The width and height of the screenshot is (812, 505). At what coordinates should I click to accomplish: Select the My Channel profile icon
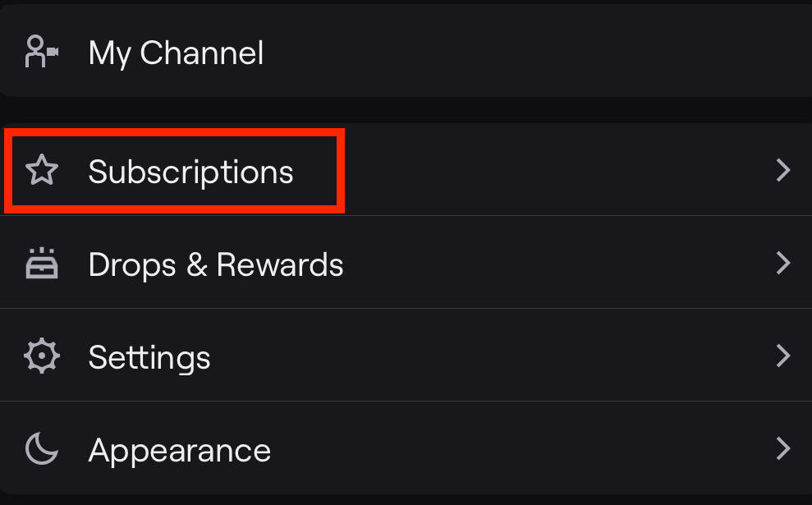39,51
